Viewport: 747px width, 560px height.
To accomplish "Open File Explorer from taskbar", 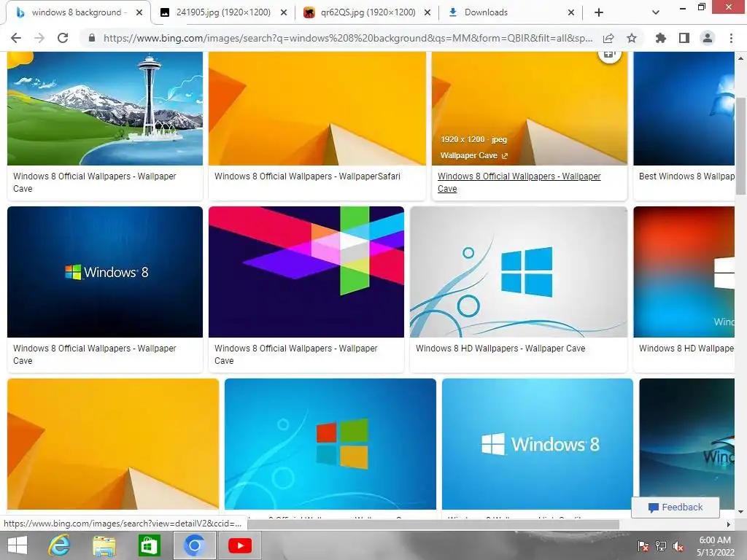I will click(104, 545).
